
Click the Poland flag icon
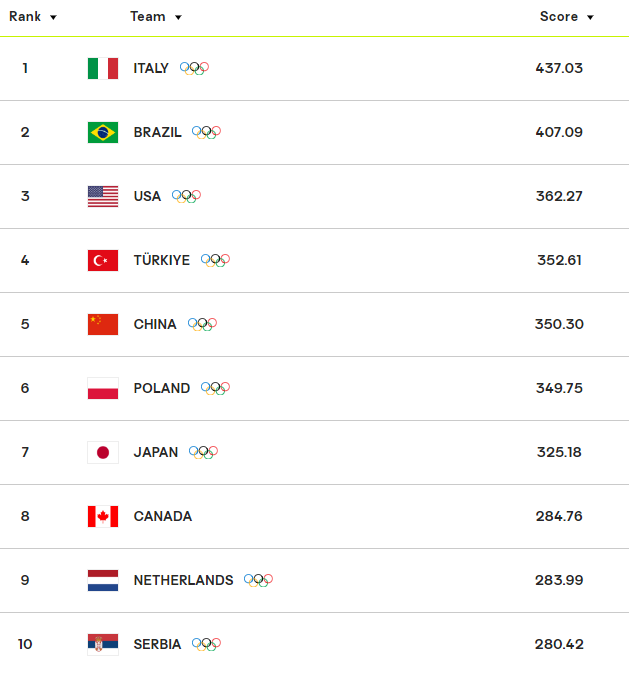pos(103,388)
